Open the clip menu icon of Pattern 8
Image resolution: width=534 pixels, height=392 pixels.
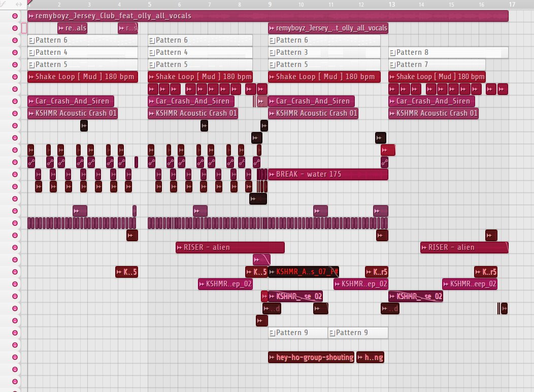(x=392, y=53)
